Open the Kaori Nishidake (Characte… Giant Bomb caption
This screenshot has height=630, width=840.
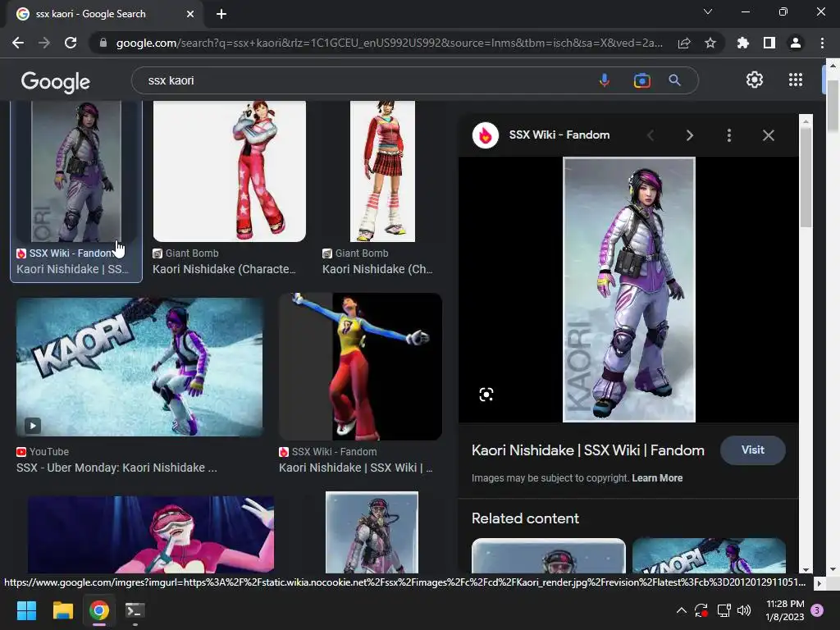(x=224, y=269)
